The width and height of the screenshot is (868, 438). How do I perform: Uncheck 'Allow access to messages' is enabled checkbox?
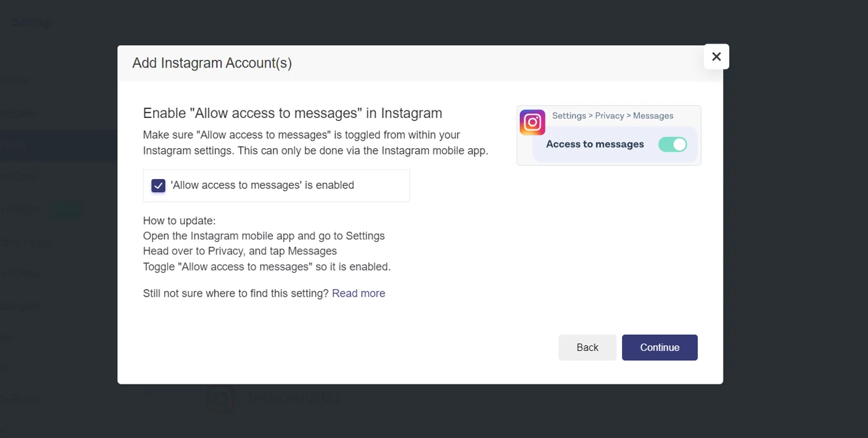158,185
